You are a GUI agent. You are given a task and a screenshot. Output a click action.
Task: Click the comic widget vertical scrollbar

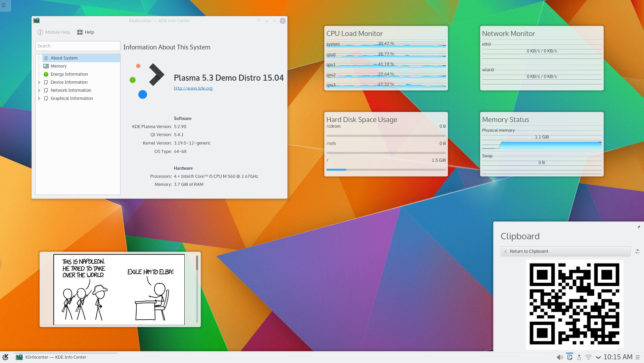pos(197,289)
